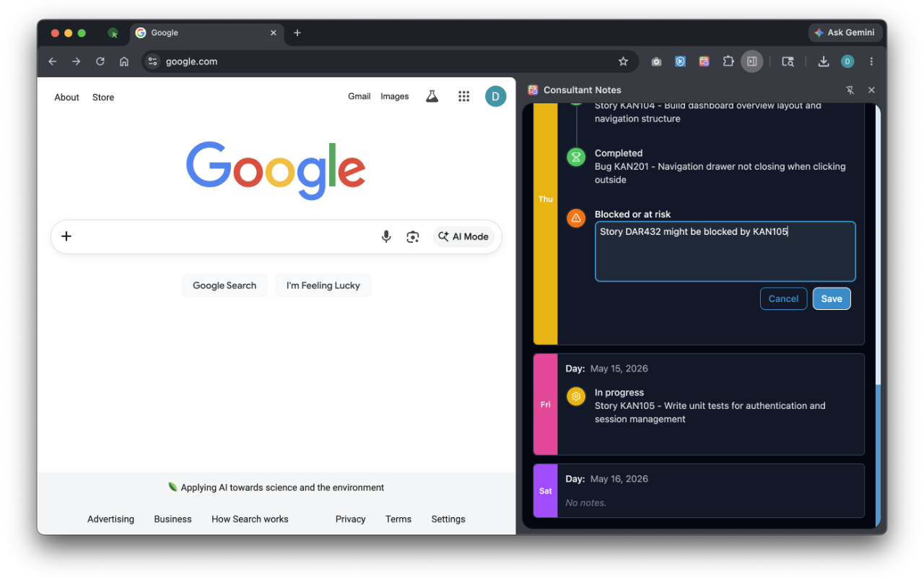Viewport: 924px width, 578px height.
Task: Click the Ask Gemini button
Action: (844, 33)
